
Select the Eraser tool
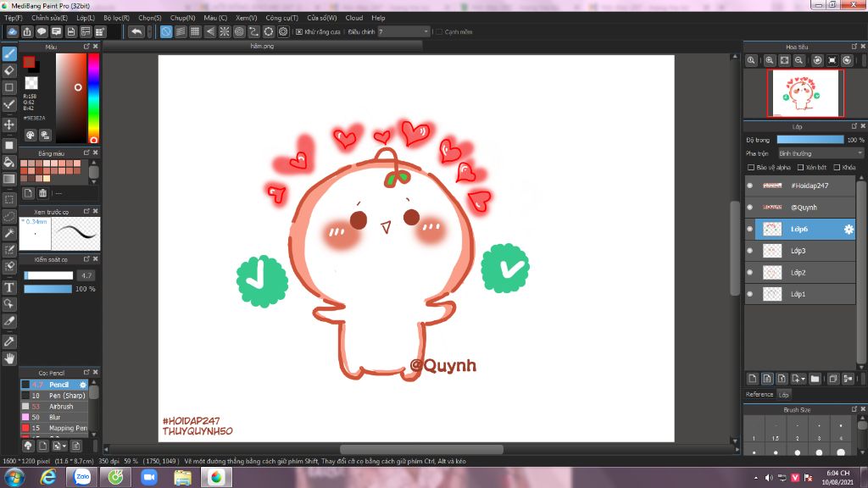click(9, 70)
